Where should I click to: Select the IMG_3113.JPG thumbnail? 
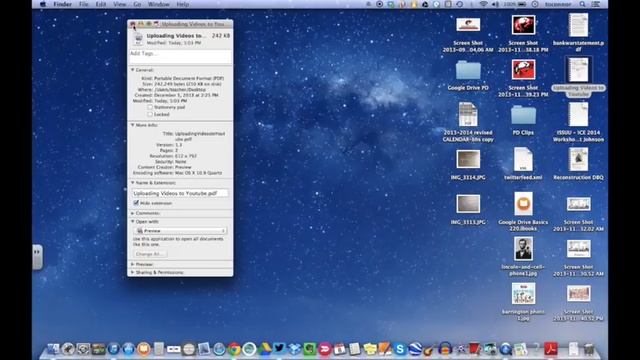[x=468, y=204]
